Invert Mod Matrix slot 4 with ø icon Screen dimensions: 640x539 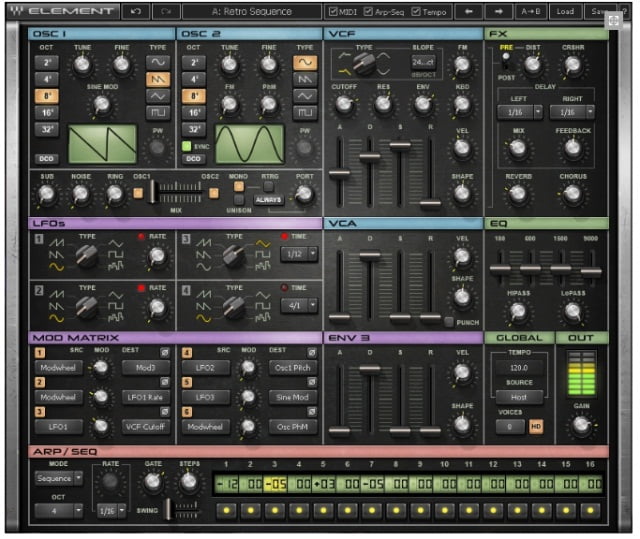click(x=312, y=352)
